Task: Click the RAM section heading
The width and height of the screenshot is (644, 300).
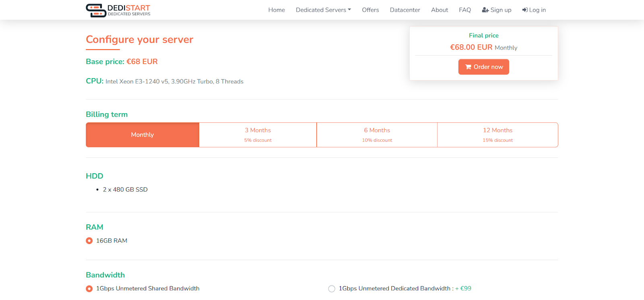Action: tap(95, 227)
